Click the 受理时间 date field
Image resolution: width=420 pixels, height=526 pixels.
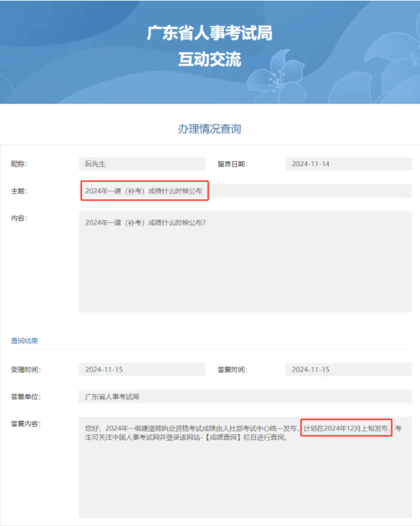[x=142, y=370]
